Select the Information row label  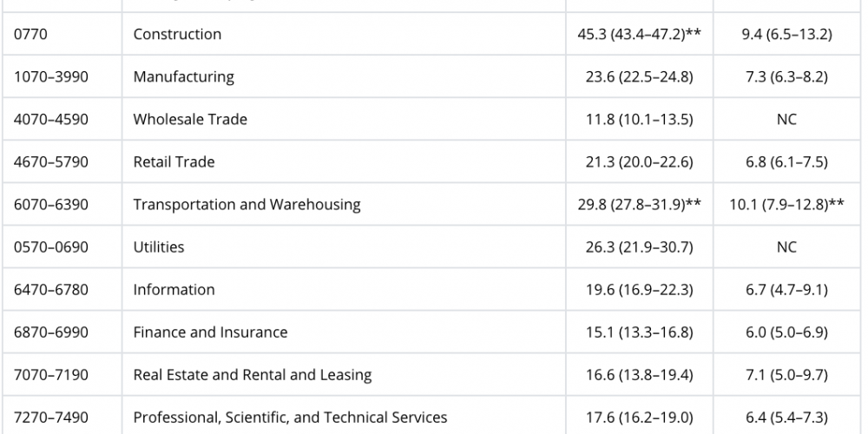174,290
